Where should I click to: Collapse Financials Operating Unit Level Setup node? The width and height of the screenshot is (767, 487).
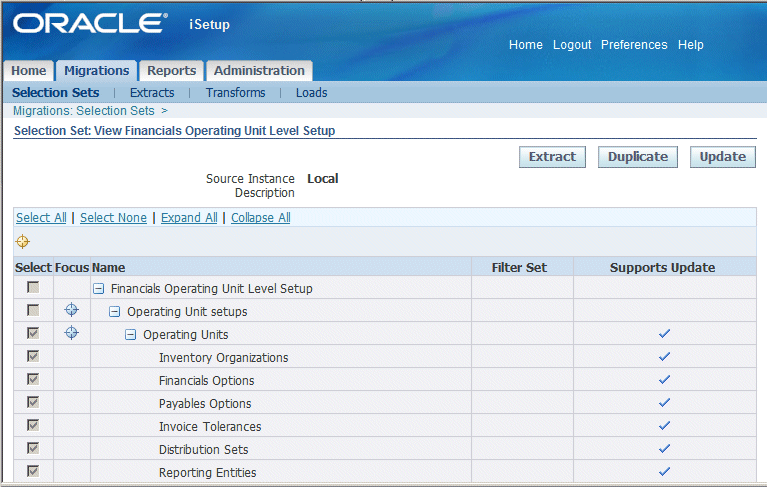point(98,288)
